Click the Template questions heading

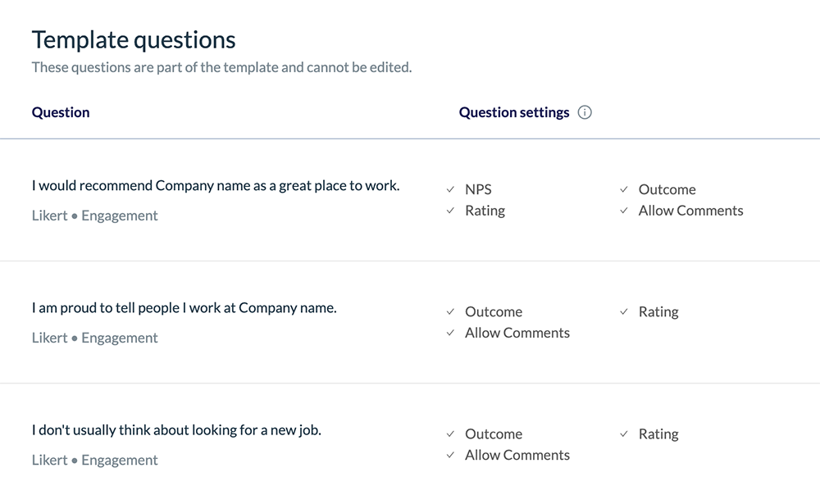pos(134,39)
